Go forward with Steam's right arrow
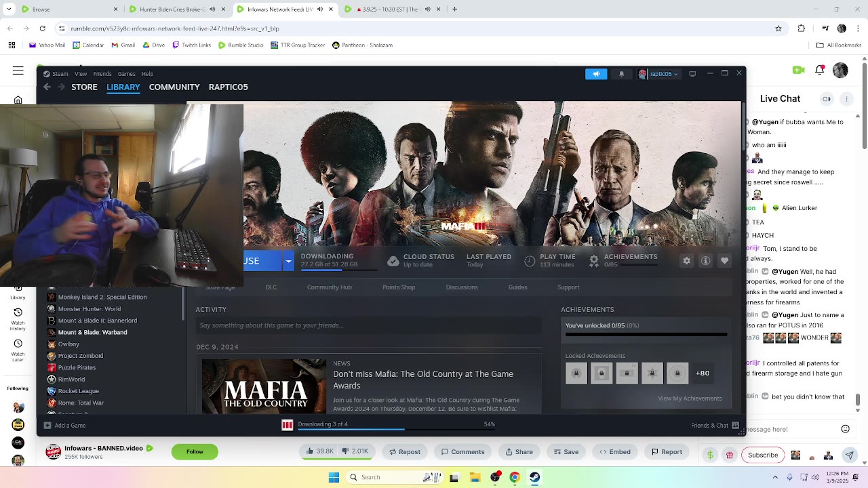Viewport: 868px width, 488px height. 61,87
